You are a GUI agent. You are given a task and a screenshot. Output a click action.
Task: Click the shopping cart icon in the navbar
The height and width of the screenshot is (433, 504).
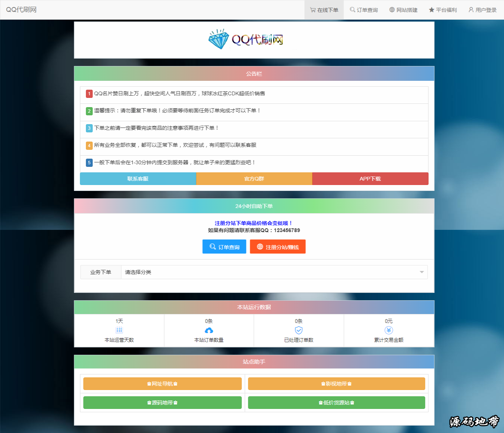313,10
